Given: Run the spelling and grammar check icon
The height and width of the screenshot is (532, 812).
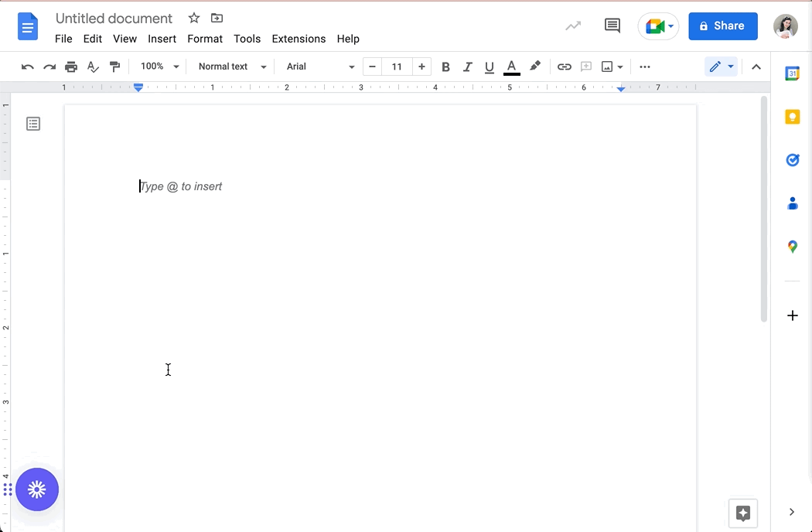Looking at the screenshot, I should pyautogui.click(x=93, y=66).
